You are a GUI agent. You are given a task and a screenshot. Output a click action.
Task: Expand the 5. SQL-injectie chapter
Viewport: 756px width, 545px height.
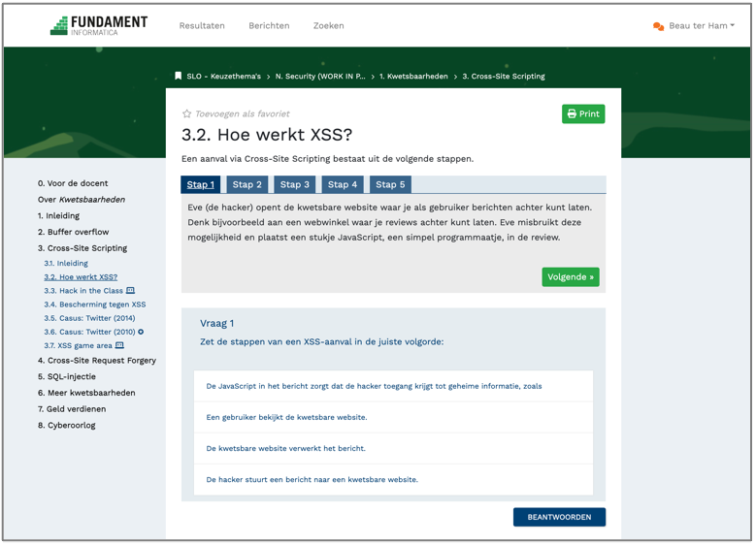point(67,376)
